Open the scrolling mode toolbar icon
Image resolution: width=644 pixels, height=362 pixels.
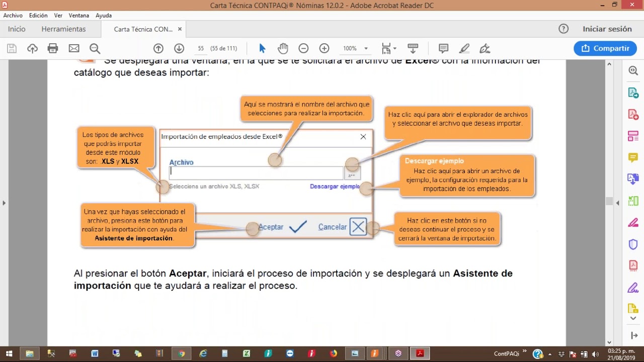[413, 48]
